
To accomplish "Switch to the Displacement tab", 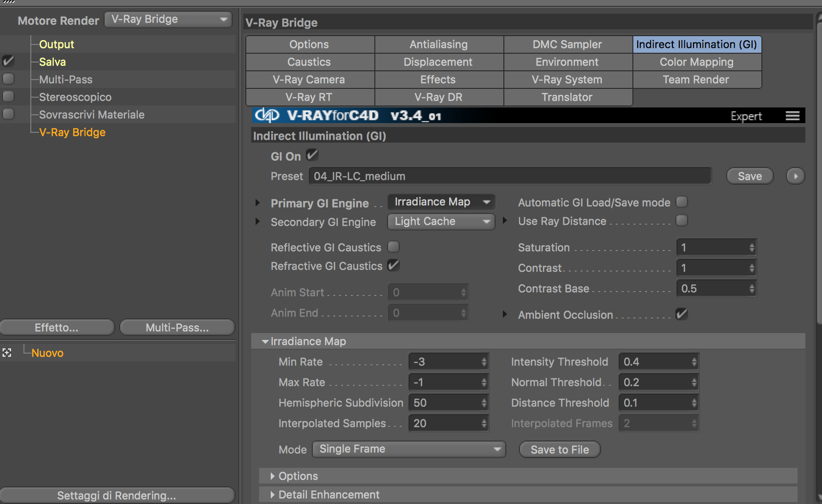I will click(x=439, y=62).
